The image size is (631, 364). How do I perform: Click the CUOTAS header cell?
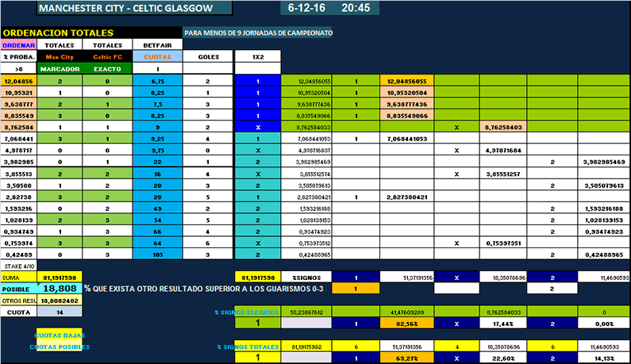point(157,57)
